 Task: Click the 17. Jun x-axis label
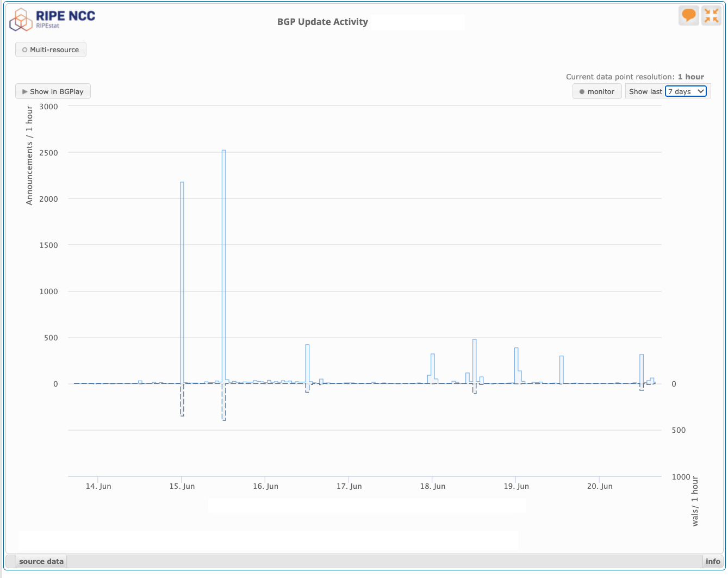pyautogui.click(x=349, y=486)
